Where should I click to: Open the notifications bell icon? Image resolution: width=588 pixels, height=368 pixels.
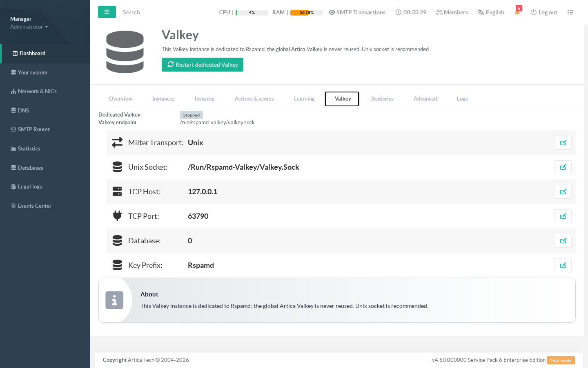pyautogui.click(x=517, y=12)
